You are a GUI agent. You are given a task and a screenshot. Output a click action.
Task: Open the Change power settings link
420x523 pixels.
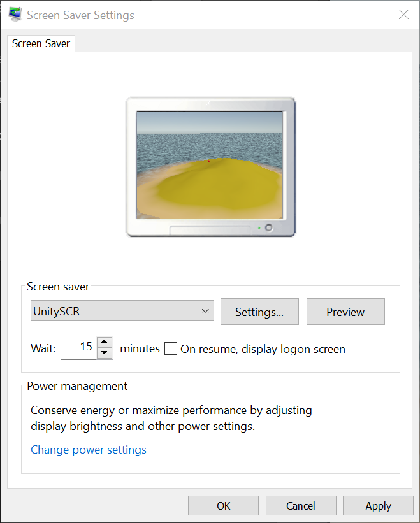[89, 450]
